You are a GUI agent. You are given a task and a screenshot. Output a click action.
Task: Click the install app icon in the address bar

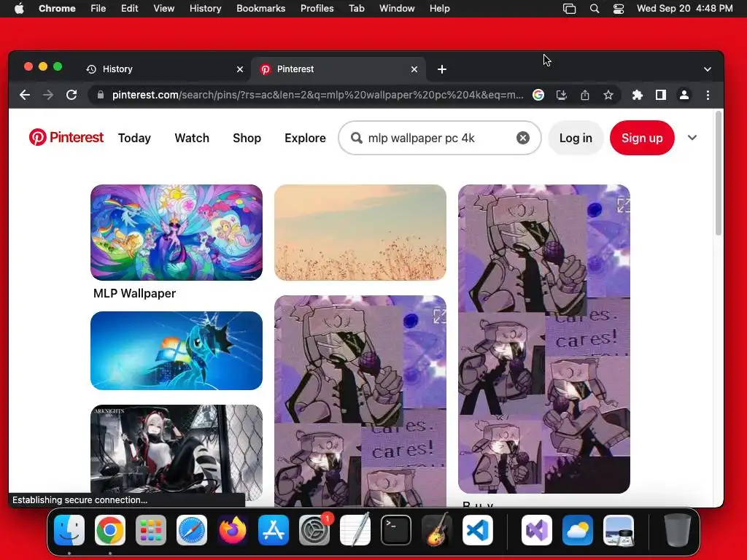click(562, 95)
